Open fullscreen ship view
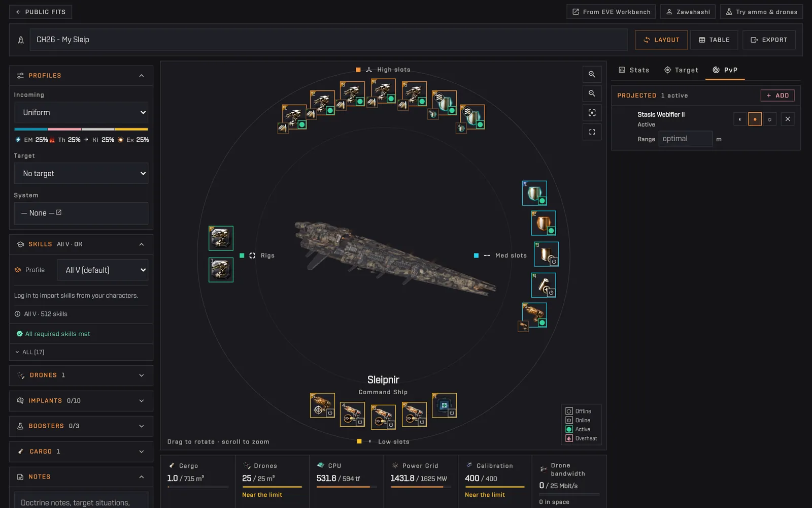The width and height of the screenshot is (812, 508). coord(592,132)
